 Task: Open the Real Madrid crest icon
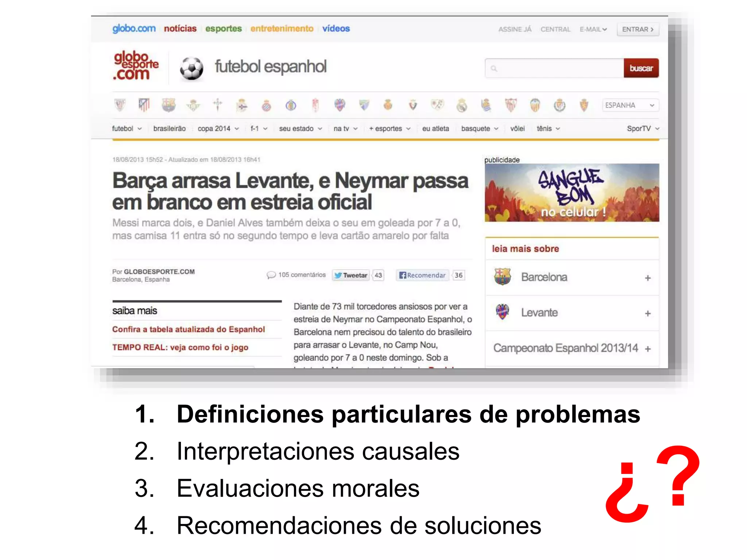click(462, 105)
